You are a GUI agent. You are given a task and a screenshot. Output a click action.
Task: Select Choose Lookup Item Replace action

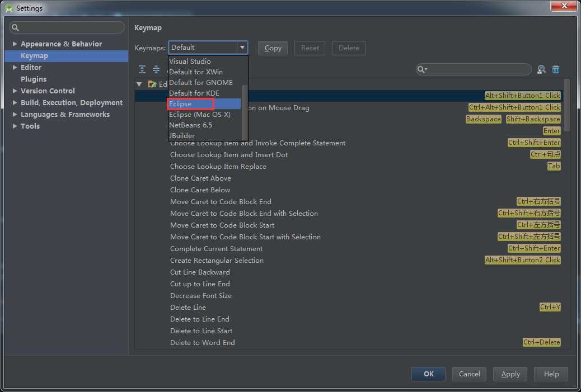pos(218,167)
